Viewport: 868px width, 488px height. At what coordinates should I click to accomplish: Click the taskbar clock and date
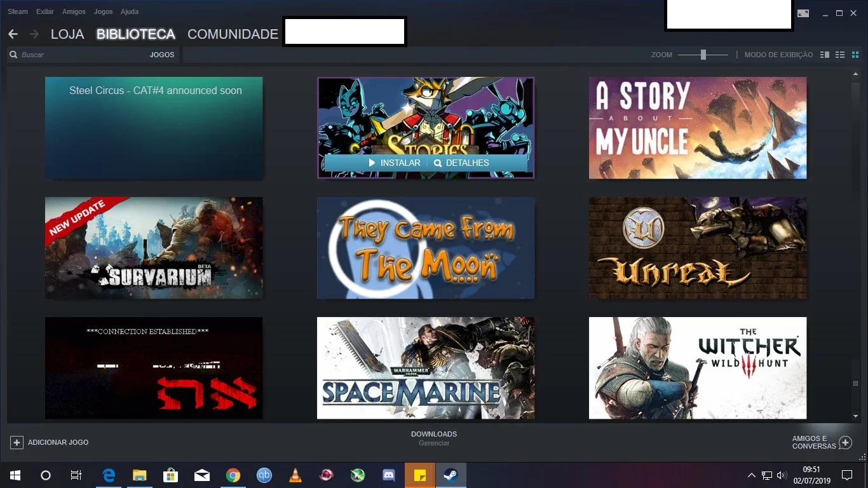coord(812,475)
